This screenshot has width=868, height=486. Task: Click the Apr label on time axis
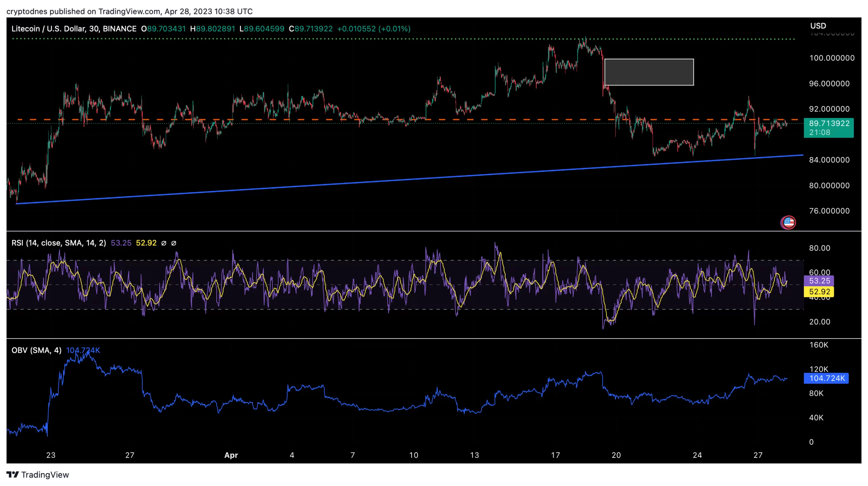[231, 455]
